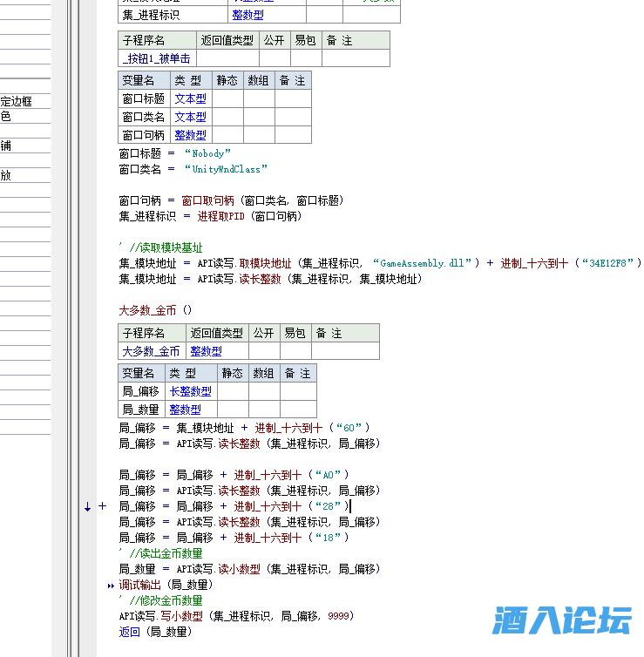Open 长整数型 type link of 局_偏移
The height and width of the screenshot is (657, 644).
(x=190, y=391)
